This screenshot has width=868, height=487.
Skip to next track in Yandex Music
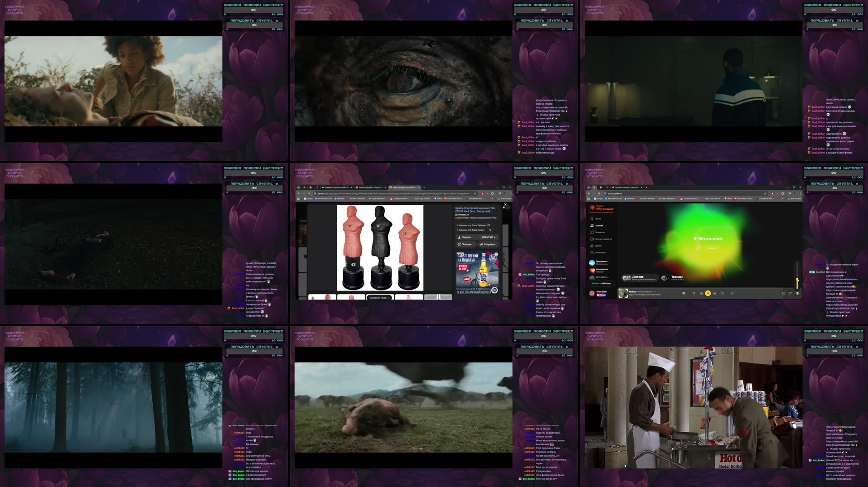click(715, 293)
